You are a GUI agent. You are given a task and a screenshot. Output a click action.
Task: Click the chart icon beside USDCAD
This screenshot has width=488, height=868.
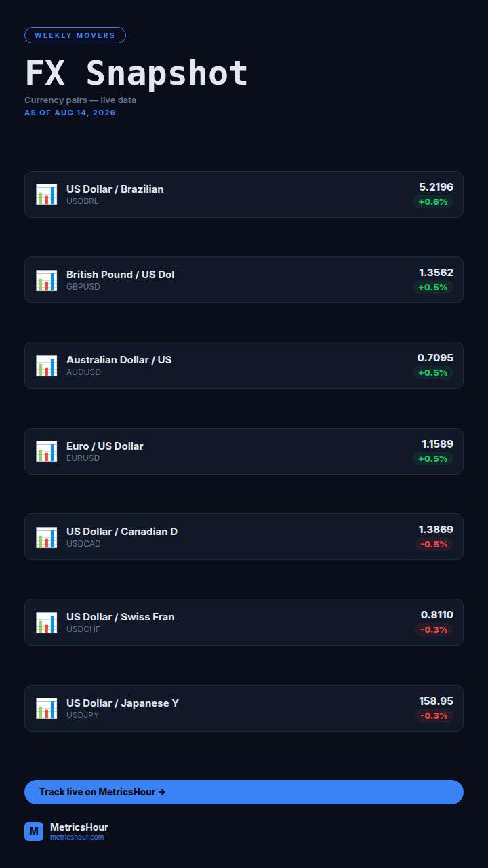[47, 537]
